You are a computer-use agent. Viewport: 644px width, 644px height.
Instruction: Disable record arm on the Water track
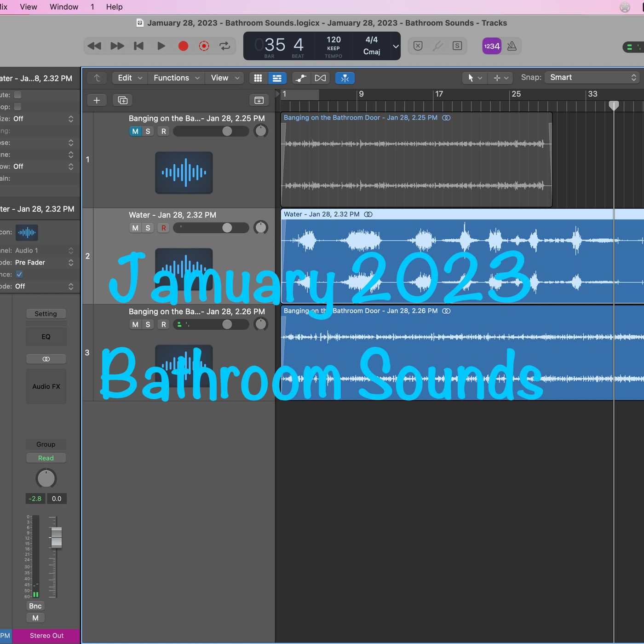click(163, 228)
